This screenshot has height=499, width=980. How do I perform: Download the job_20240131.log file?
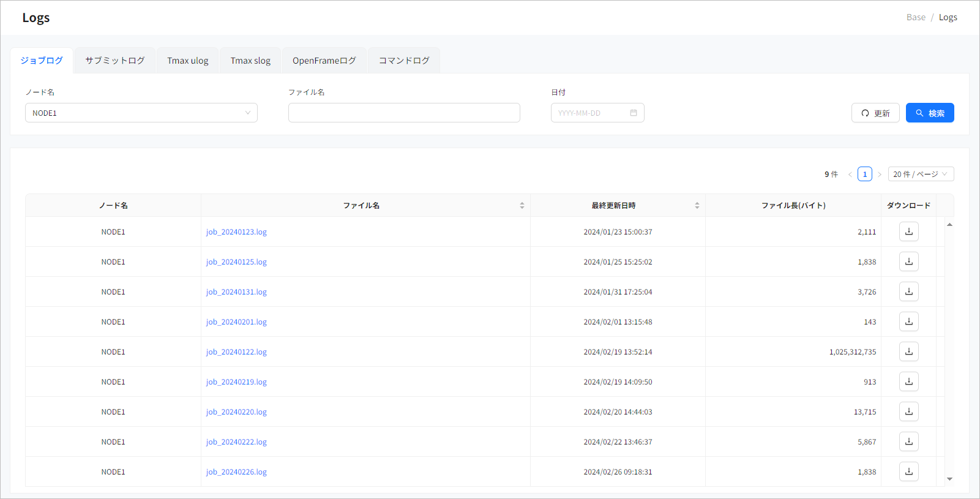908,291
